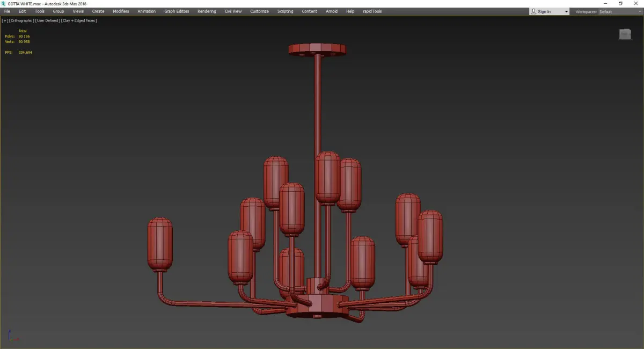Open the Graph Editors menu
The image size is (644, 349).
tap(177, 11)
